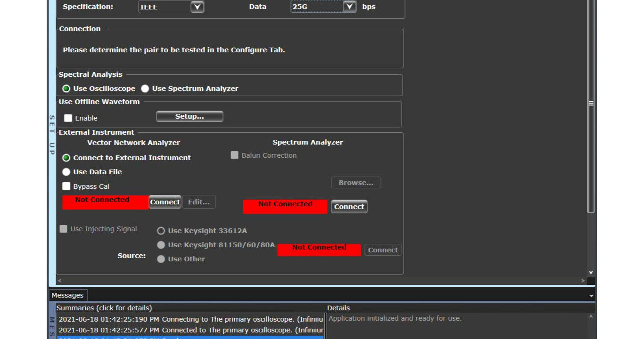Select the Connected to primary oscilloscope message
The height and width of the screenshot is (339, 644).
pos(190,330)
